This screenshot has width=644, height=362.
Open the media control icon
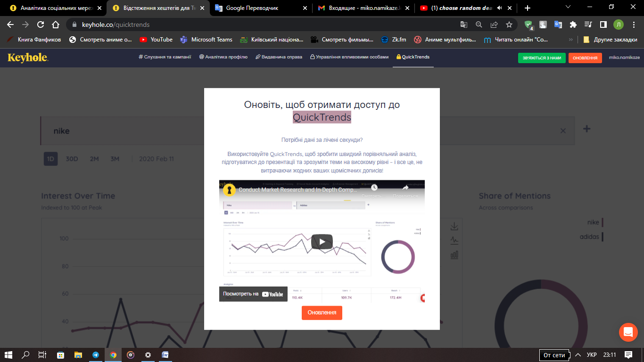(588, 25)
